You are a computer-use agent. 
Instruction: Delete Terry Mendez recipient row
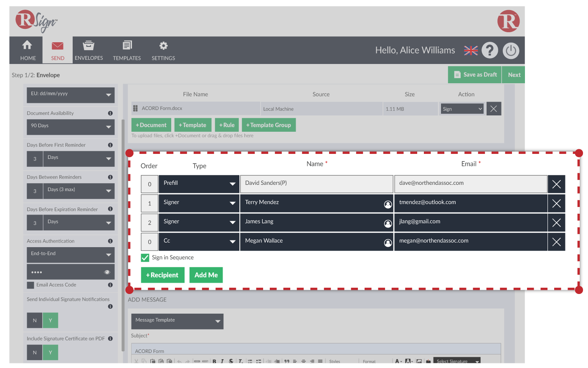click(x=556, y=204)
